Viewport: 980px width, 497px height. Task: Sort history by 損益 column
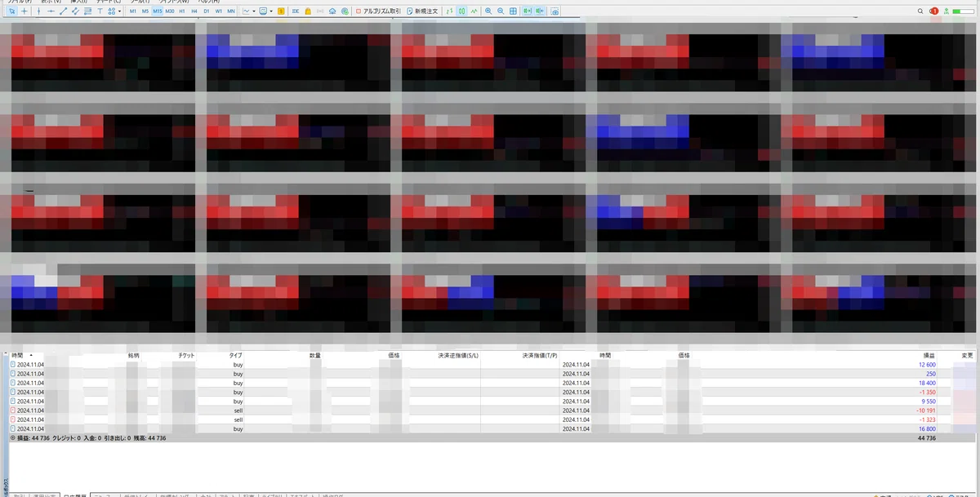(929, 356)
